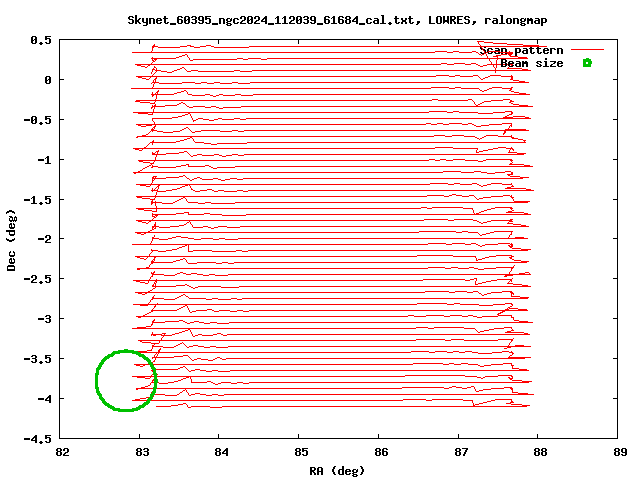The height and width of the screenshot is (480, 640).
Task: Click the x-axis tick label 83
Action: point(142,452)
